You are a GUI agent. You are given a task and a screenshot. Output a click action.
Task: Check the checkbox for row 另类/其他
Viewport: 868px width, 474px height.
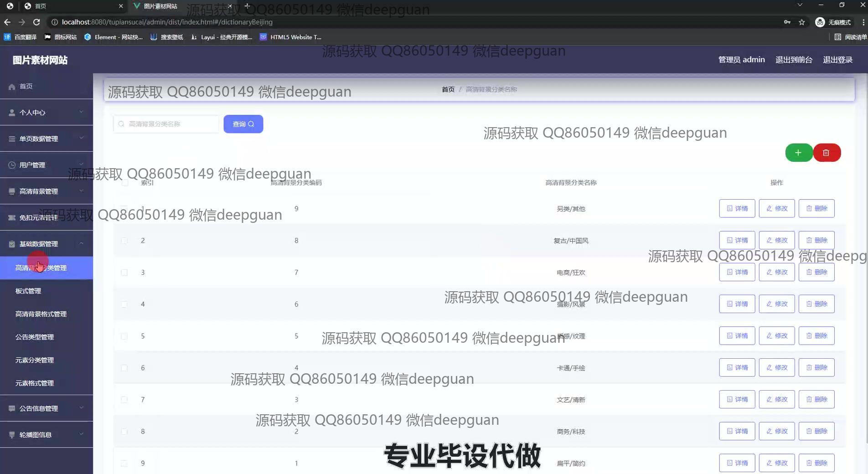[124, 209]
